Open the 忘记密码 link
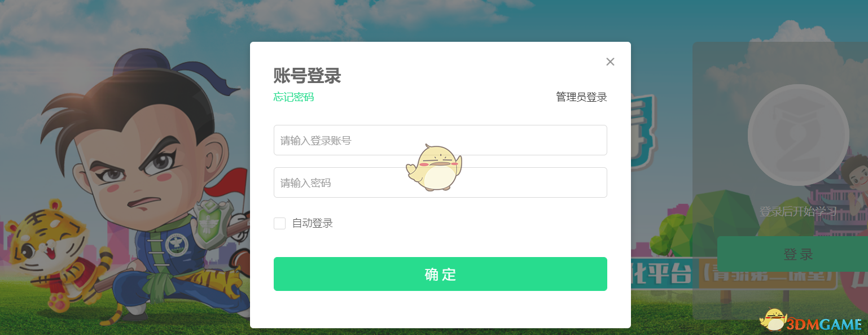Screen dimensions: 868x335 (293, 97)
